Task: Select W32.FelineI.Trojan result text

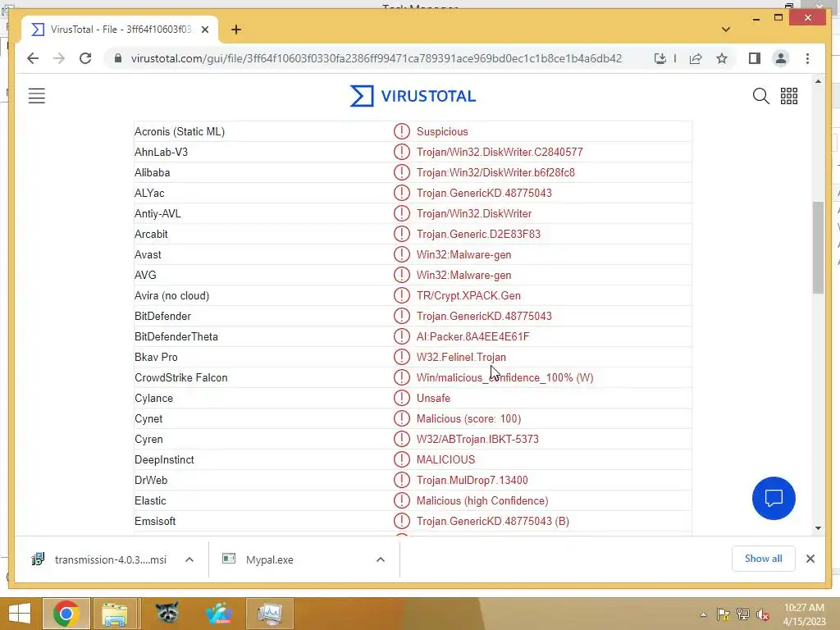Action: point(461,357)
